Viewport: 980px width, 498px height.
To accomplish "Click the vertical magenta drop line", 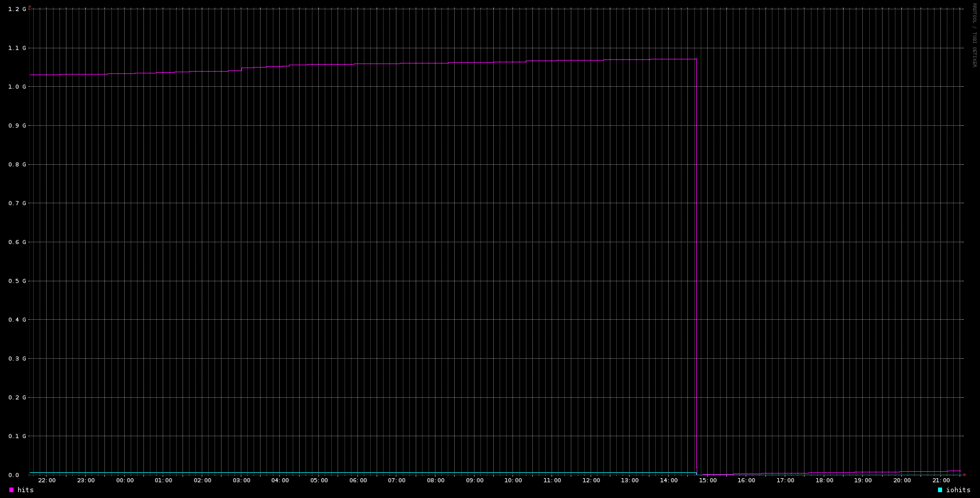I will point(697,262).
